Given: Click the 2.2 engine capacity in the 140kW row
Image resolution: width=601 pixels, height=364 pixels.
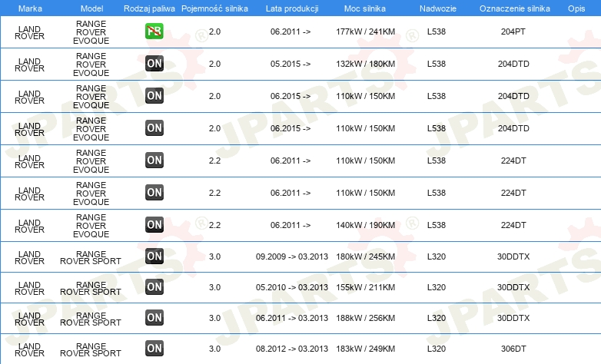Looking at the screenshot, I should tap(214, 225).
